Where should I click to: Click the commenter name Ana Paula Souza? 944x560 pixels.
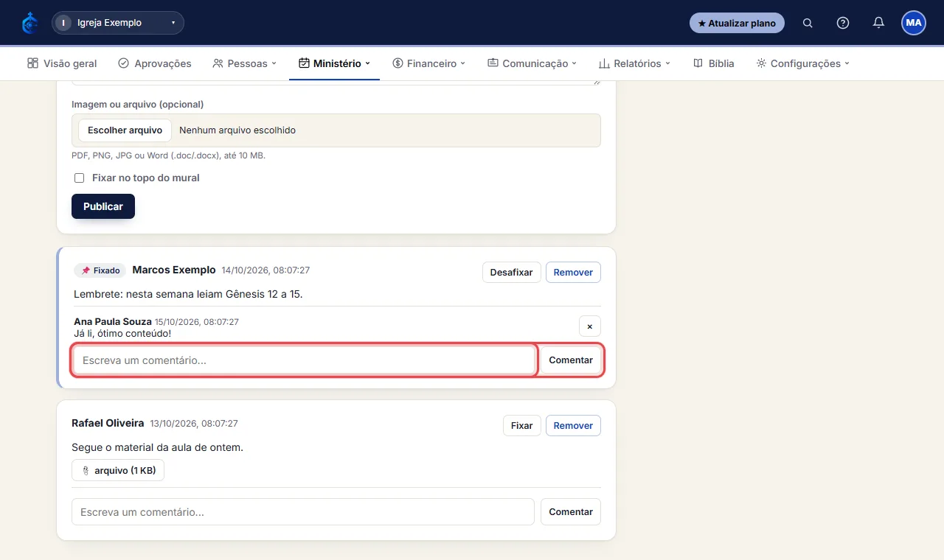(x=113, y=322)
